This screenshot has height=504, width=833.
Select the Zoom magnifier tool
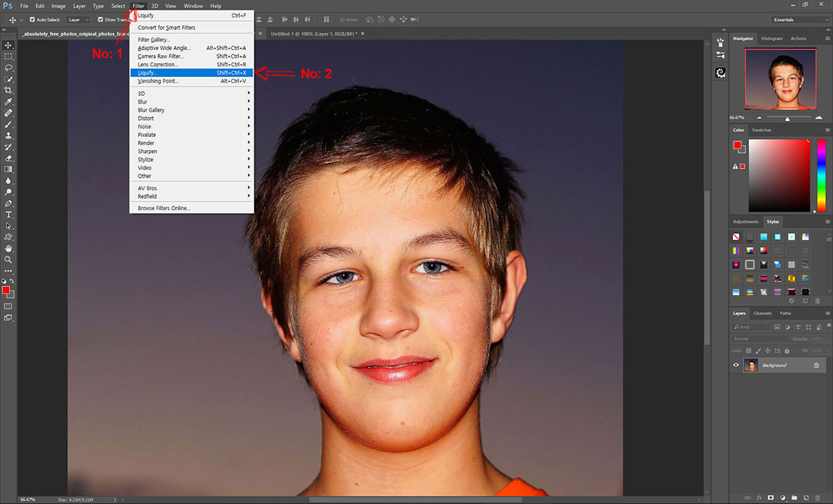click(x=8, y=260)
